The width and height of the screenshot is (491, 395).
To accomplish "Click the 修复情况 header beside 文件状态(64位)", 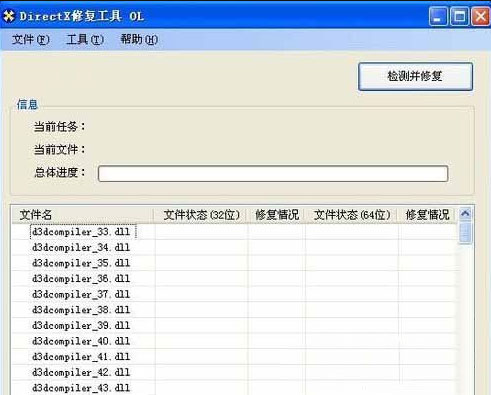I will click(427, 215).
